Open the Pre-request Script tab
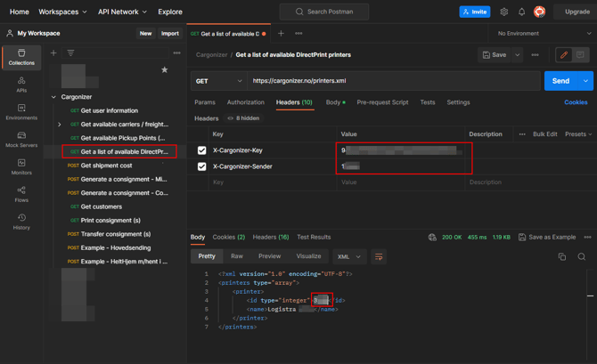Image resolution: width=597 pixels, height=364 pixels. coord(382,102)
